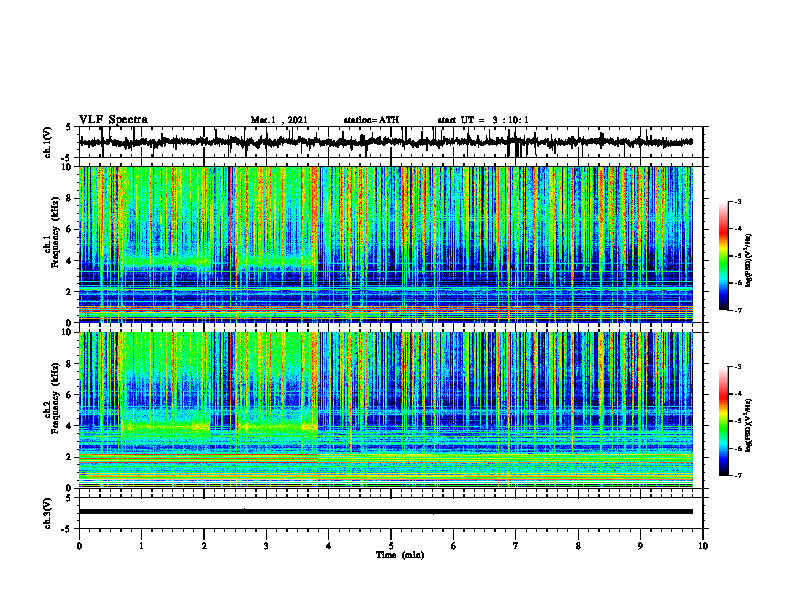Click the ch.2 color bar PSD unit label
This screenshot has height=612, width=792.
749,424
